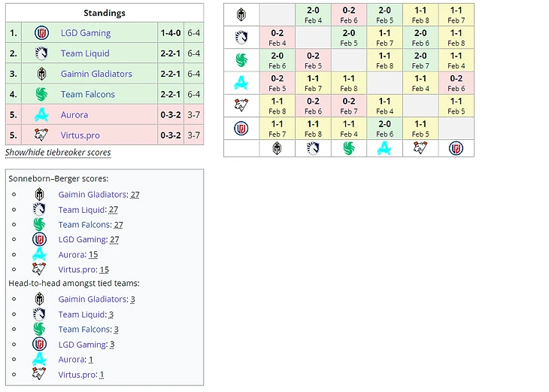Open LGD Gaming link in standings
Image resolution: width=549 pixels, height=392 pixels.
tap(86, 33)
